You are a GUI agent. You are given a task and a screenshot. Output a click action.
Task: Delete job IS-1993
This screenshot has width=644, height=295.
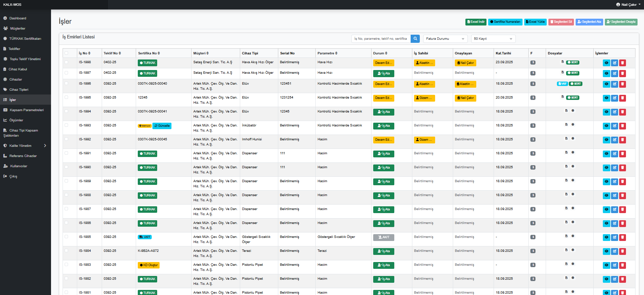click(x=623, y=126)
